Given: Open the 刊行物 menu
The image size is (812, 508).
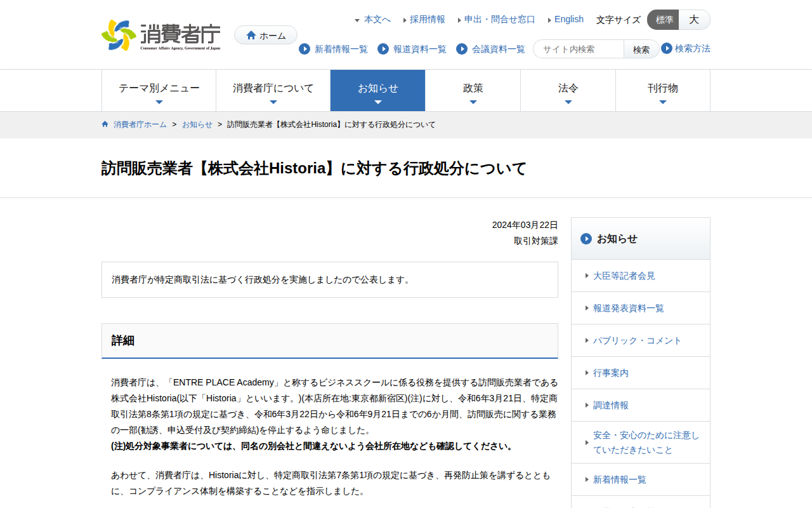Looking at the screenshot, I should point(663,90).
